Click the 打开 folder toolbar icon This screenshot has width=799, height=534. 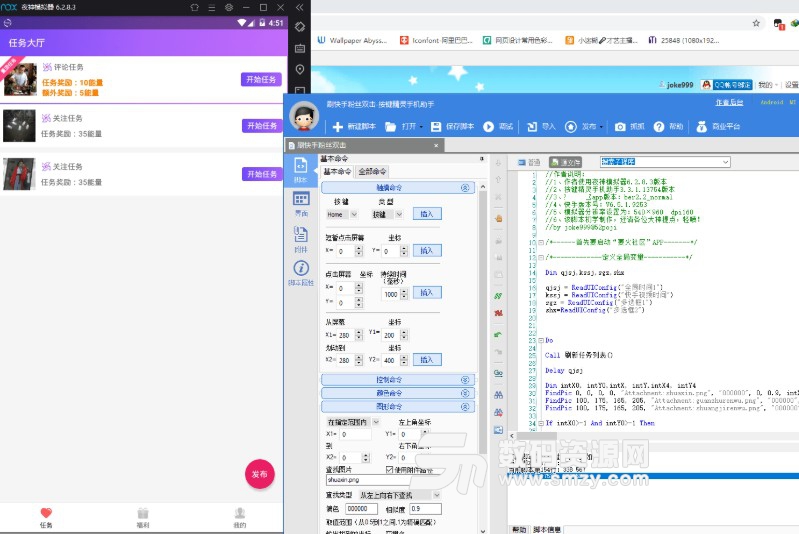coord(390,126)
